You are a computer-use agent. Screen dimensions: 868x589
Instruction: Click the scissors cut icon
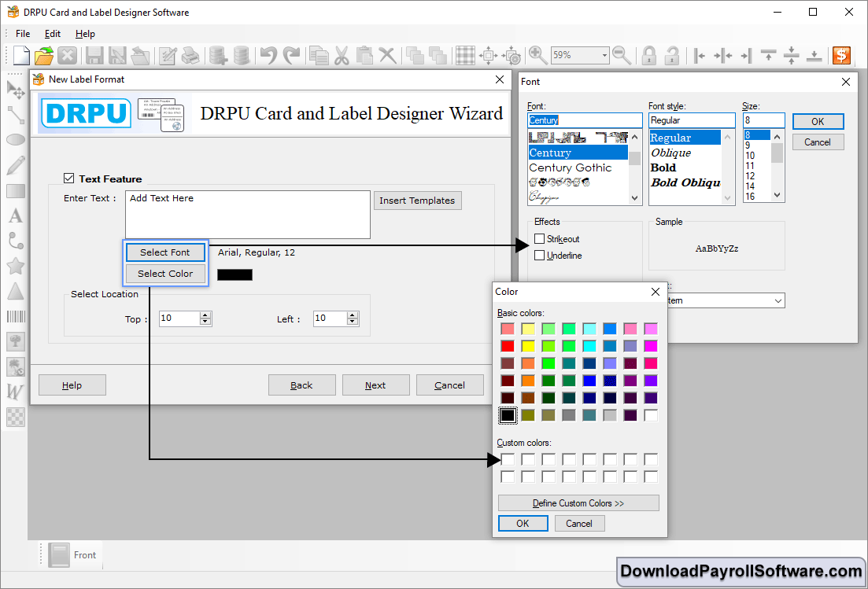342,55
